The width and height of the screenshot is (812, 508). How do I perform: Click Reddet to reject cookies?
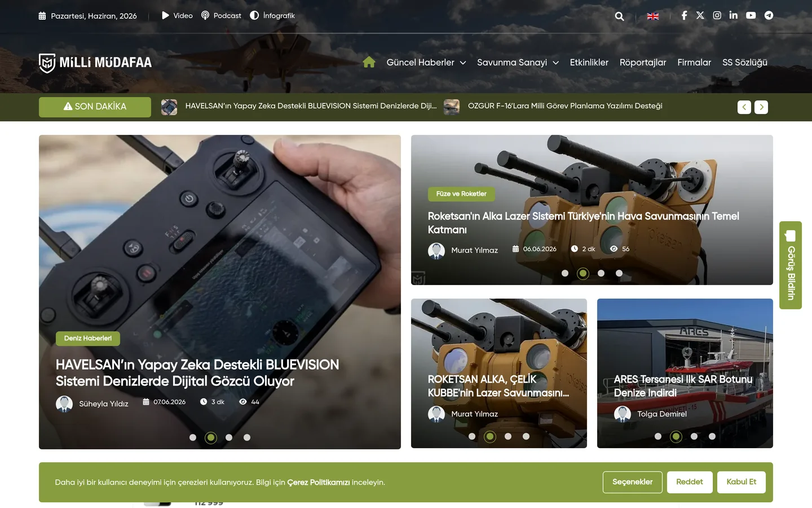tap(690, 482)
